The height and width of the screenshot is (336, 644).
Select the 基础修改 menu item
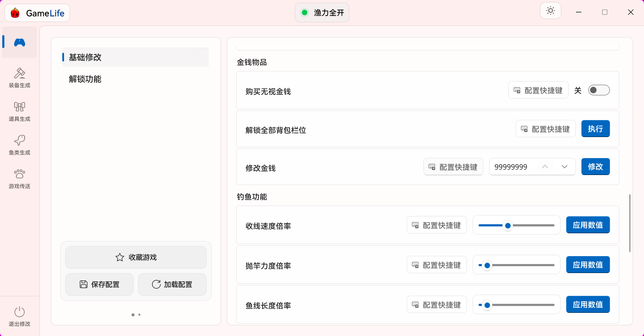[x=135, y=57]
